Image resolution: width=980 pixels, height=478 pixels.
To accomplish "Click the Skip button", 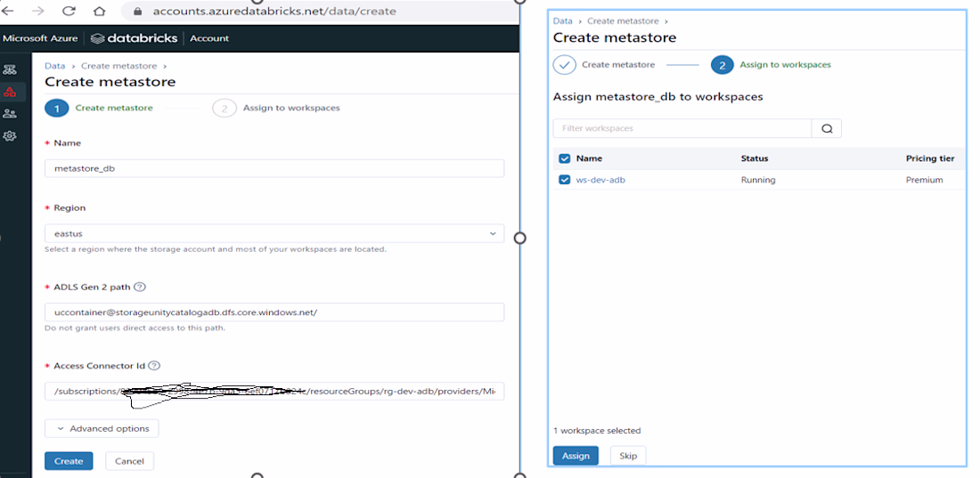I will (x=628, y=456).
